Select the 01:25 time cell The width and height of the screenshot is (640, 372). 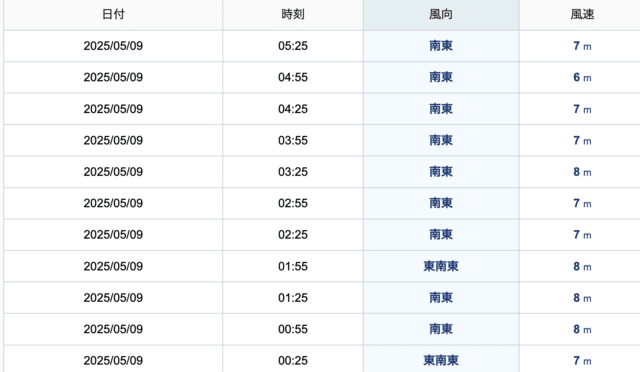[x=293, y=298]
